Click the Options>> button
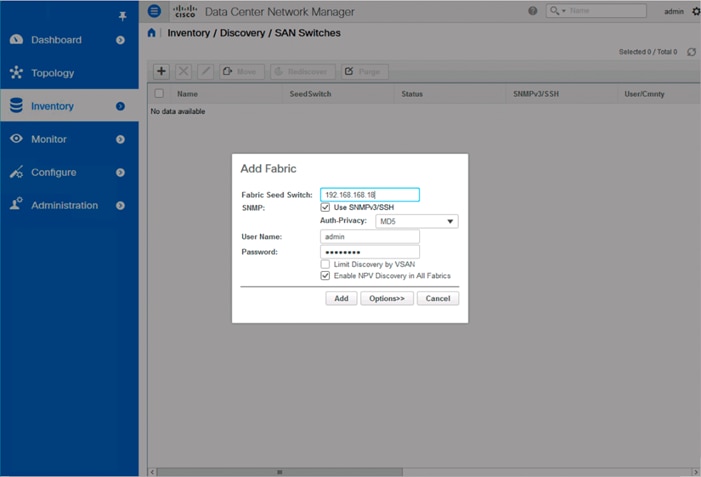The width and height of the screenshot is (701, 477). [387, 298]
